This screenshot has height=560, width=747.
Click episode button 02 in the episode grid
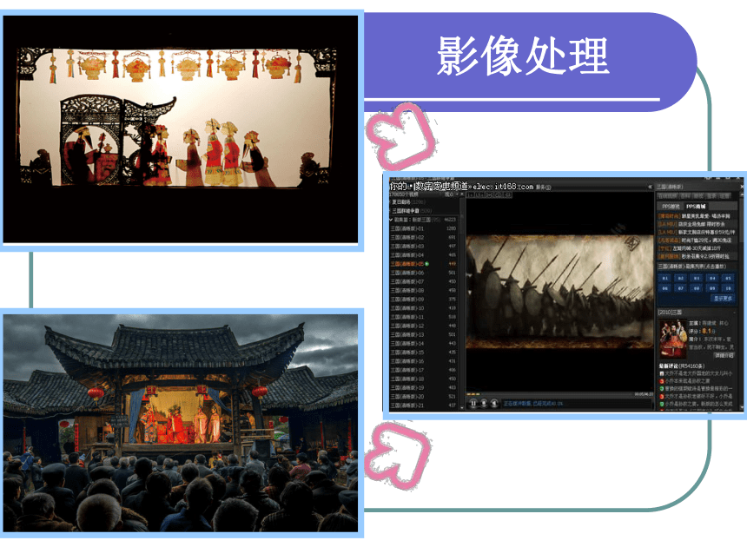681,278
